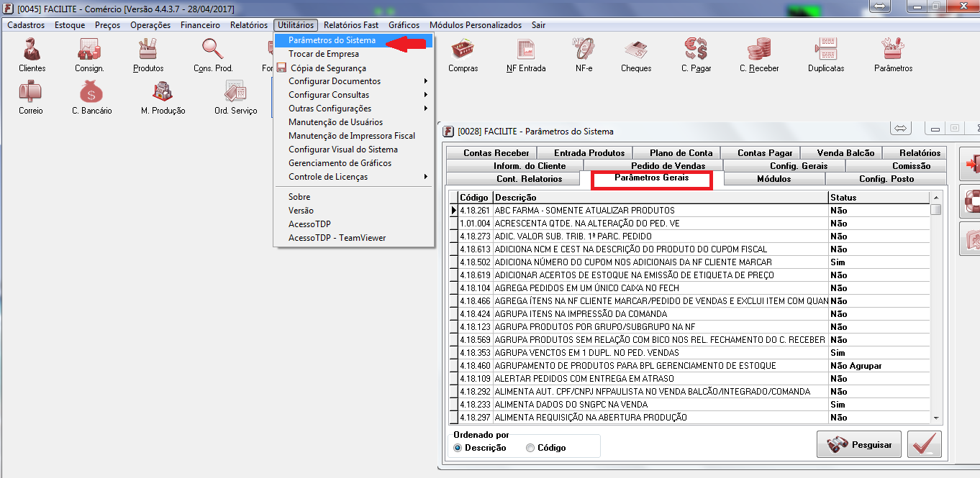The width and height of the screenshot is (980, 478).
Task: Switch to the Parâmetros Gerais tab
Action: point(651,178)
